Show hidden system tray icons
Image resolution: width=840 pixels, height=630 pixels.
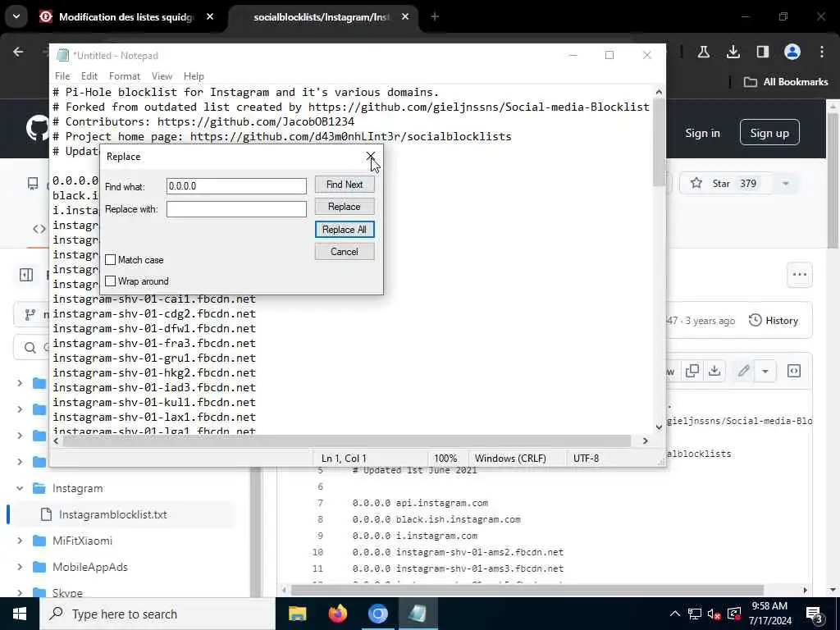pos(675,614)
